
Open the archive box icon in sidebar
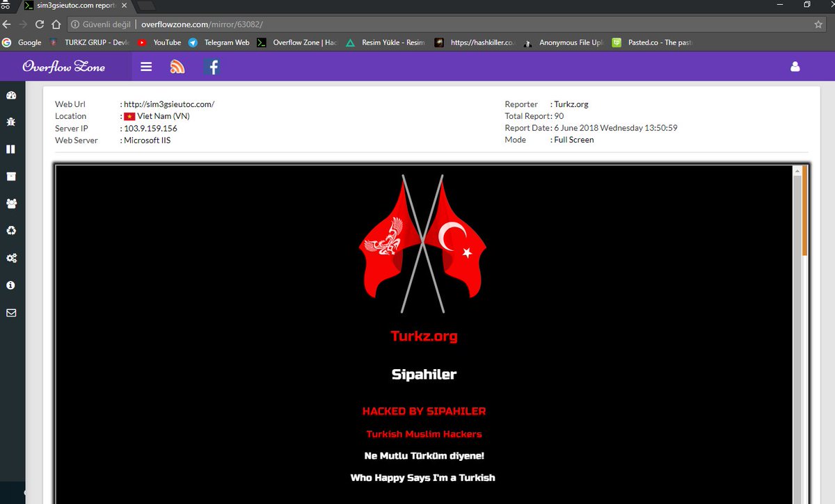(x=11, y=177)
